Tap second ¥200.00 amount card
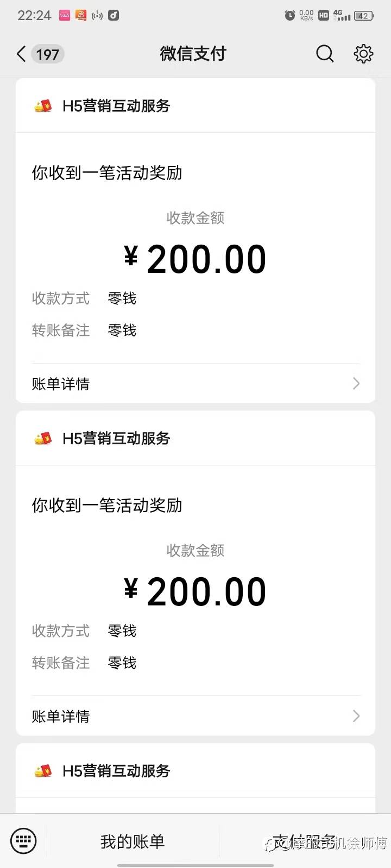 pyautogui.click(x=195, y=591)
